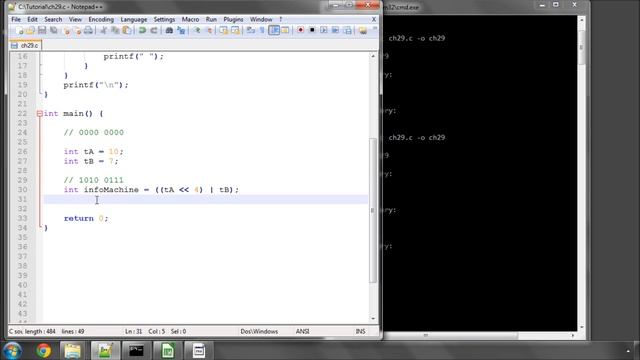The height and width of the screenshot is (360, 640).
Task: Play back the recorded macro
Action: (324, 30)
